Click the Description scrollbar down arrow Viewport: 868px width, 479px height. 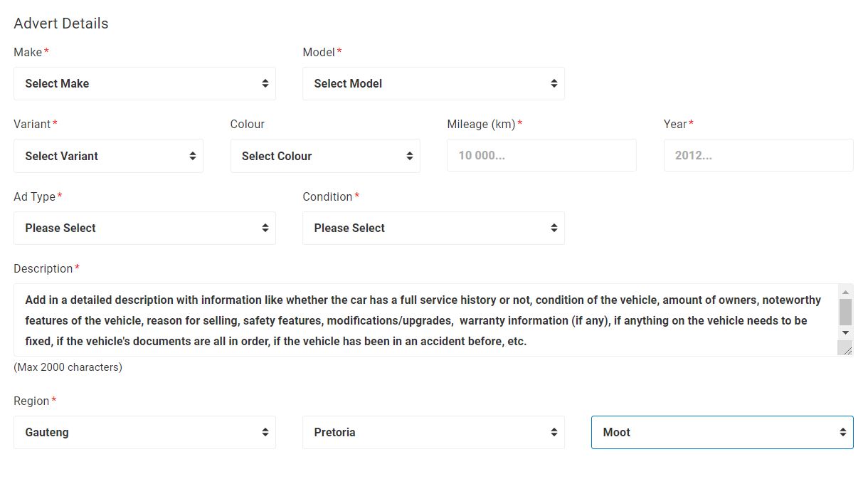coord(845,332)
